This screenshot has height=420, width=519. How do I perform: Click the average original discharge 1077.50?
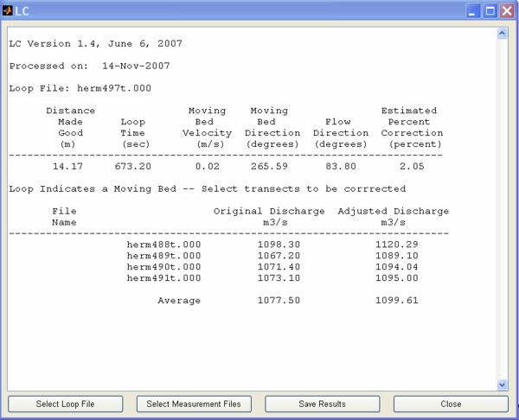279,300
